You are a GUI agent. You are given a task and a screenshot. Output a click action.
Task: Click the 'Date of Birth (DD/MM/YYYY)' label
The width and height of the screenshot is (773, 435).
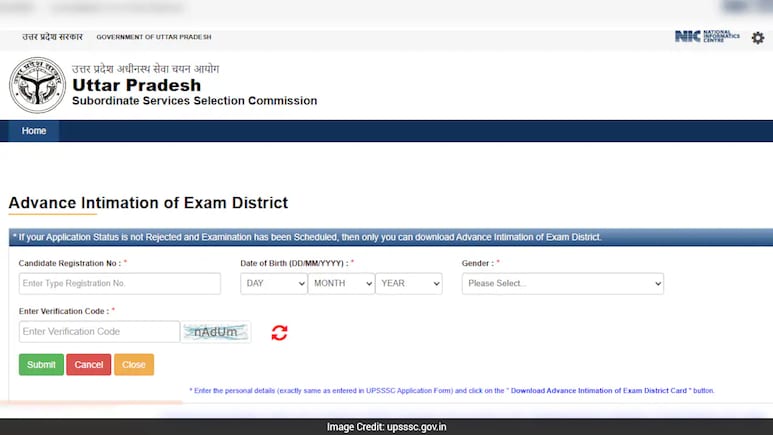click(x=294, y=263)
